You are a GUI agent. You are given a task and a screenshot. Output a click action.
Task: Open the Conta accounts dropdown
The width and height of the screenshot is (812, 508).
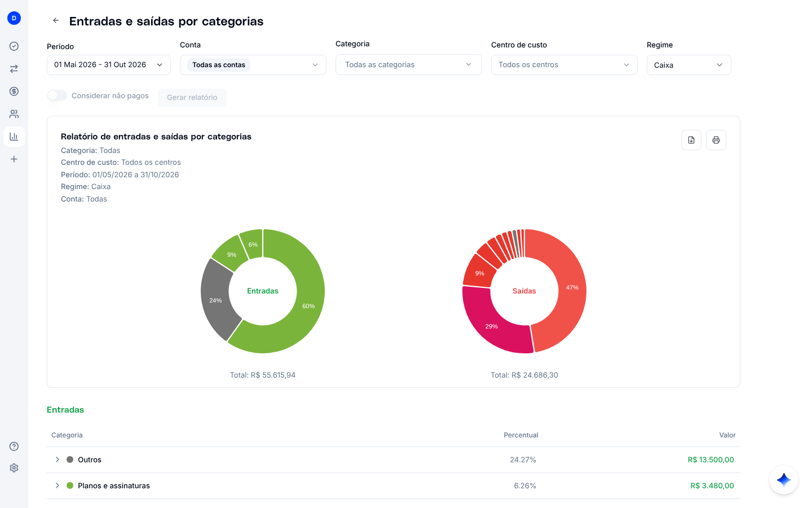pos(253,65)
